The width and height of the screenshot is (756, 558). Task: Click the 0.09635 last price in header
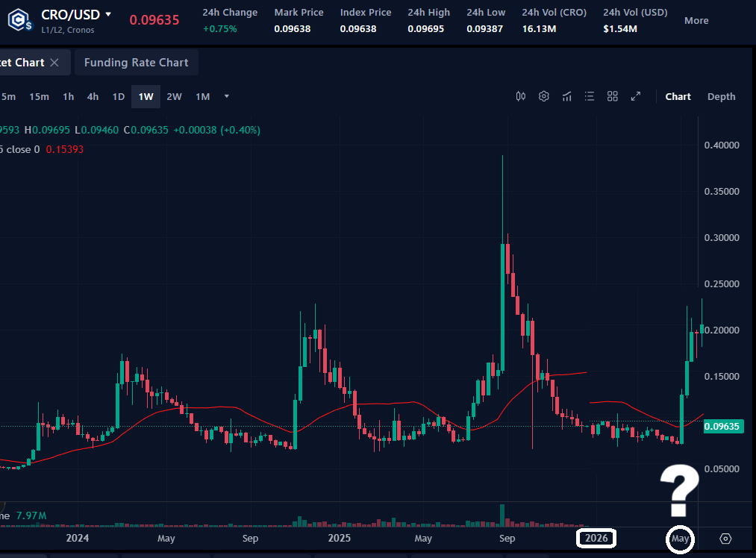coord(154,19)
